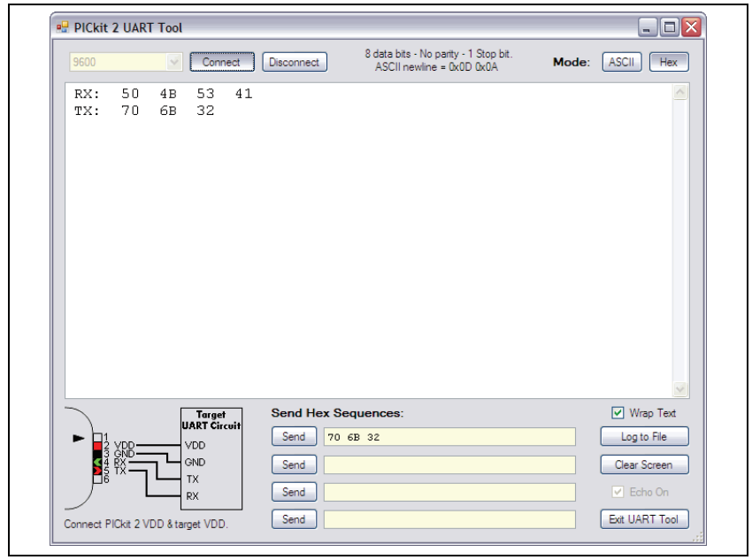
Task: Click the Connect button
Action: pyautogui.click(x=222, y=62)
